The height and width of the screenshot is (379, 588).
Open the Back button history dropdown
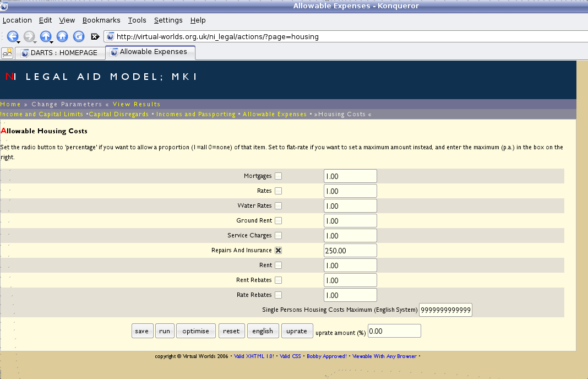click(18, 41)
